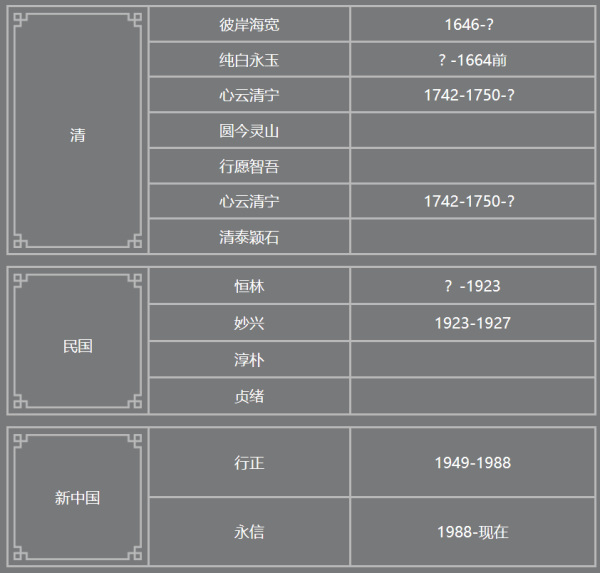Select the name 圆今灵山
Viewport: 600px width, 573px height.
249,131
